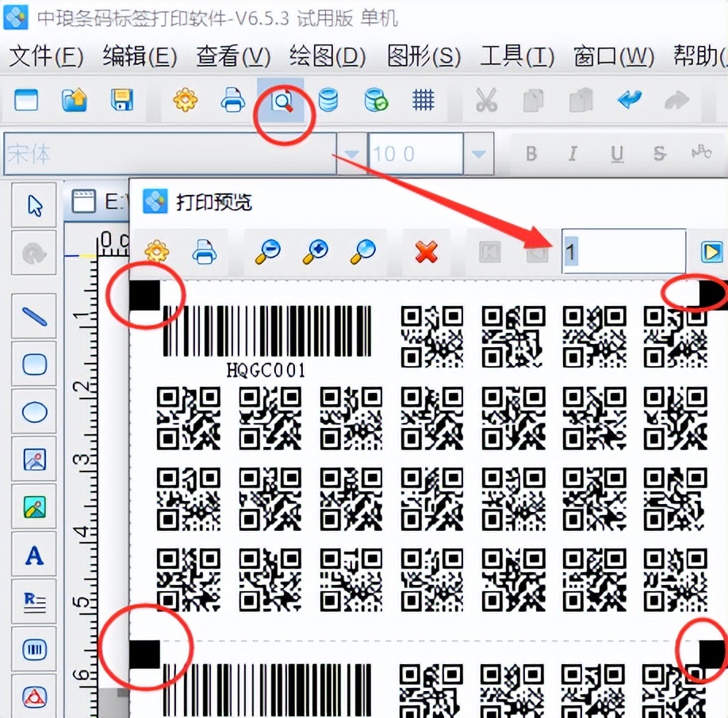Select the arrow pointer tool
This screenshot has height=718, width=728.
[34, 205]
